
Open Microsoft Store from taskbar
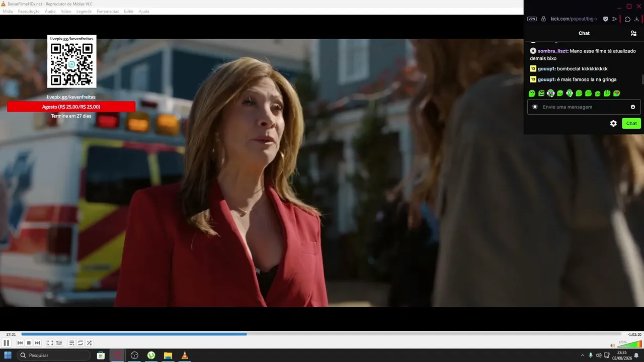click(101, 355)
